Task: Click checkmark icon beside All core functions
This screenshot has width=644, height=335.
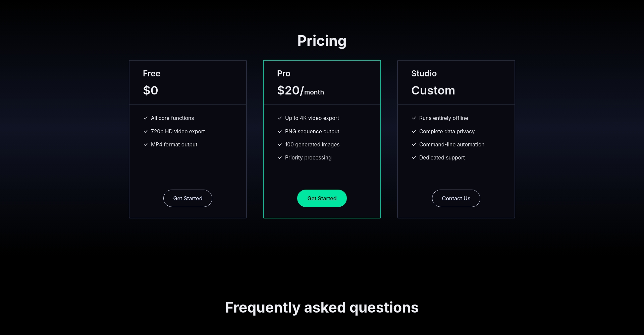Action: click(x=146, y=118)
